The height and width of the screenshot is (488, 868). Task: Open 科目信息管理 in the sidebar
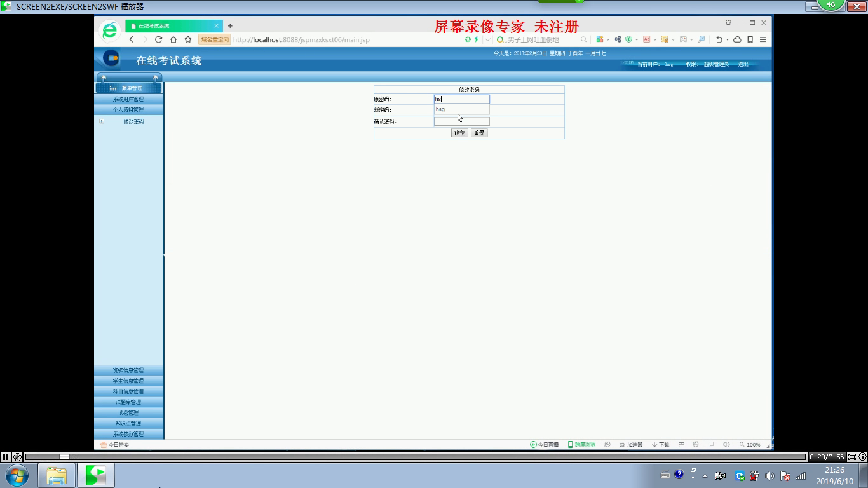128,391
